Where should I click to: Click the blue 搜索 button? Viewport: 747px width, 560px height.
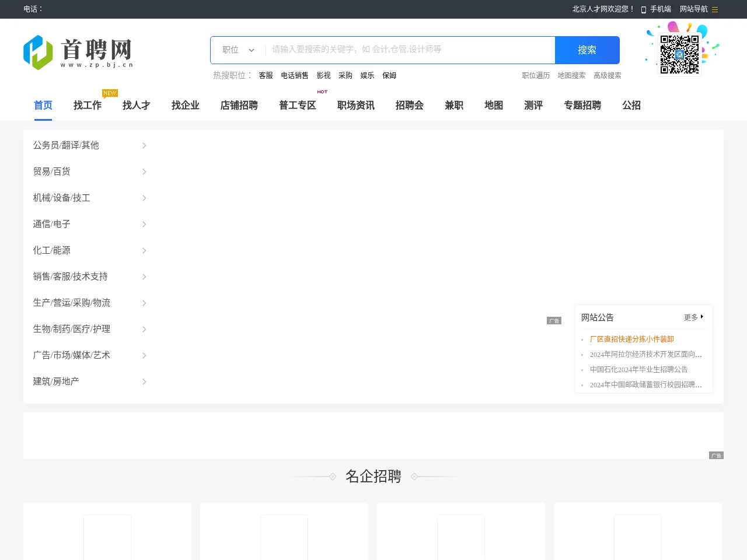click(587, 50)
